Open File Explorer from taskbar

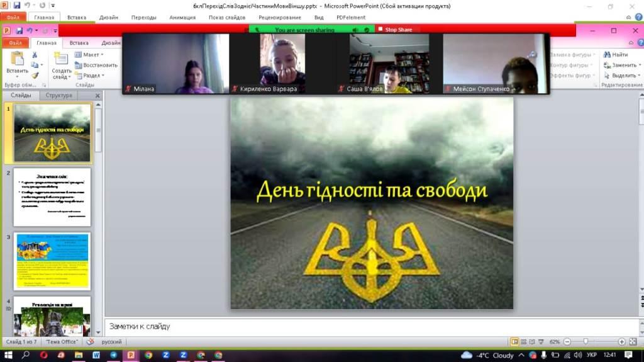click(x=79, y=355)
